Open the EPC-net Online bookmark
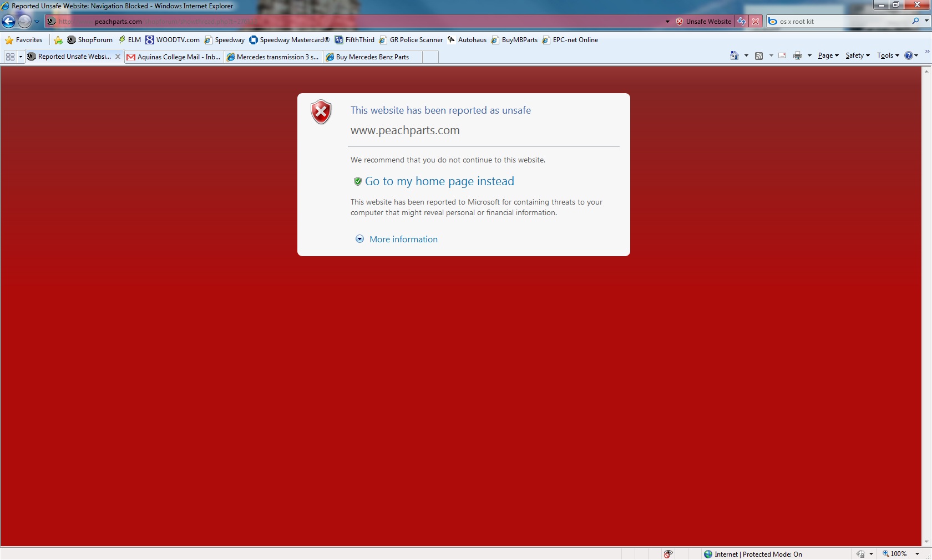The image size is (932, 560). pyautogui.click(x=570, y=40)
